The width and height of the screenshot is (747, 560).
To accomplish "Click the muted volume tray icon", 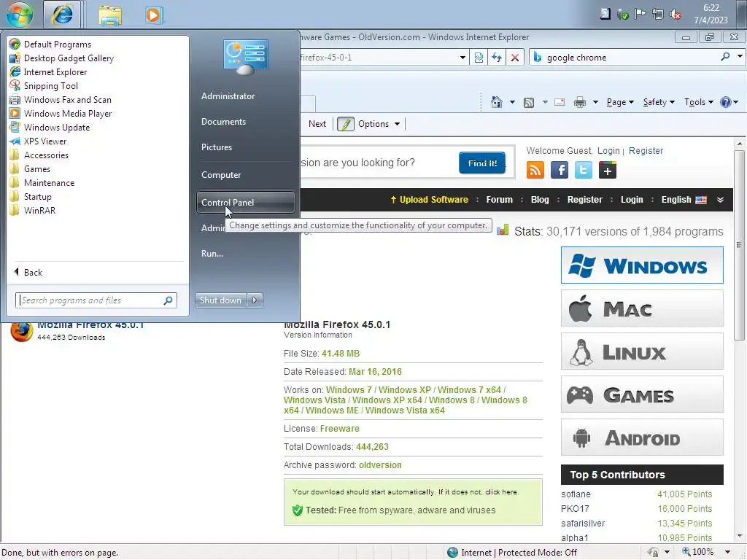I will click(x=676, y=15).
